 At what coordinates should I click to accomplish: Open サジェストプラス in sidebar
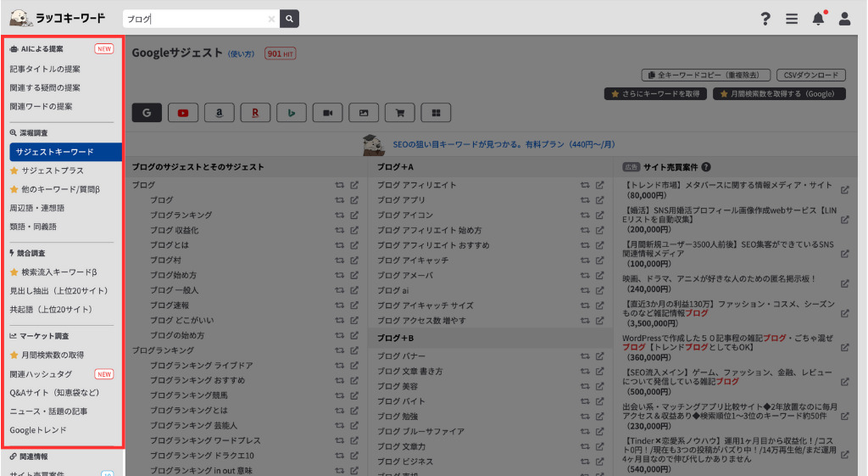coord(53,170)
